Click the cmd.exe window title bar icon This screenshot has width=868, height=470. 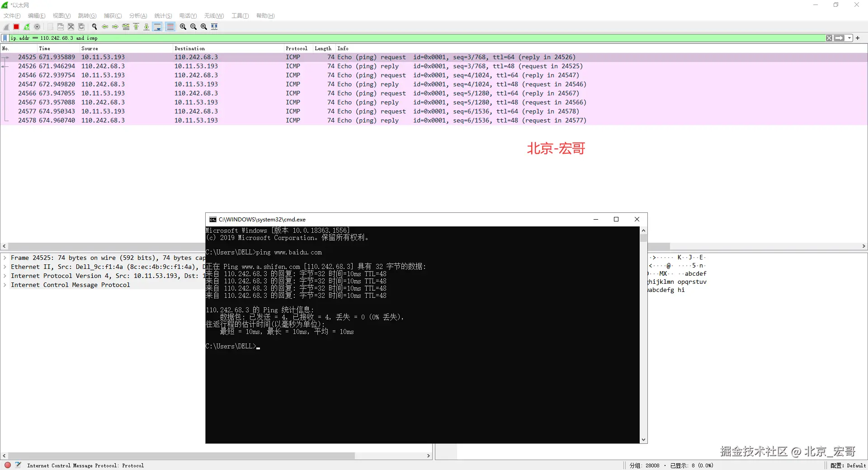(x=213, y=220)
